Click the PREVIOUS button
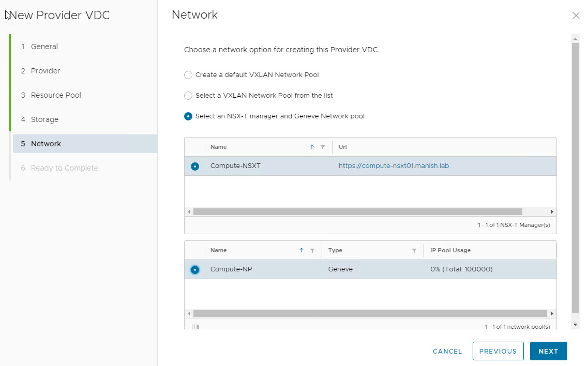Screen dimensions: 588x366 tap(497, 351)
